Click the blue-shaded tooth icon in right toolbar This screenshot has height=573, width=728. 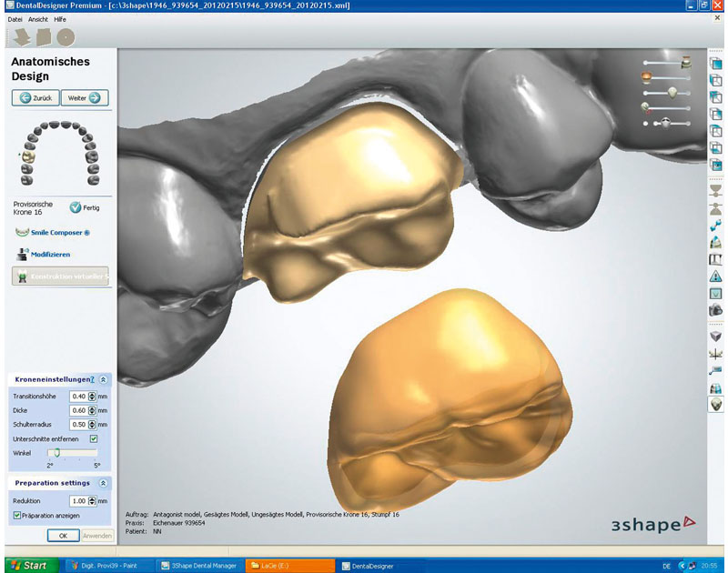coord(716,242)
